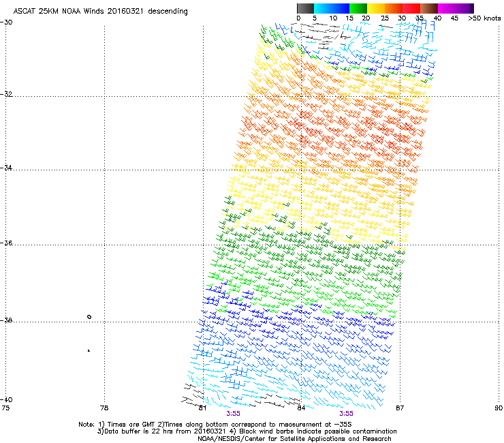Click the '-40' latitude axis label
Image resolution: width=504 pixels, height=443 pixels.
point(6,399)
